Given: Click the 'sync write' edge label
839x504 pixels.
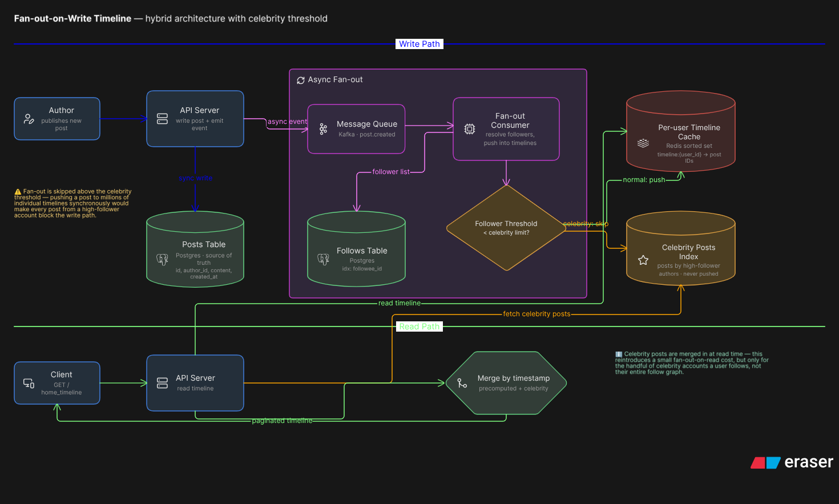Looking at the screenshot, I should point(195,178).
